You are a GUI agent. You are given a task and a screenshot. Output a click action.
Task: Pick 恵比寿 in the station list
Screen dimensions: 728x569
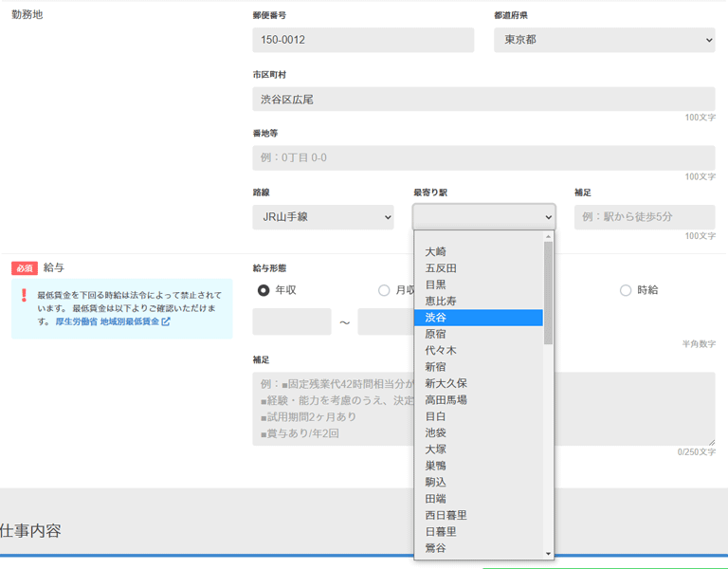[478, 302]
